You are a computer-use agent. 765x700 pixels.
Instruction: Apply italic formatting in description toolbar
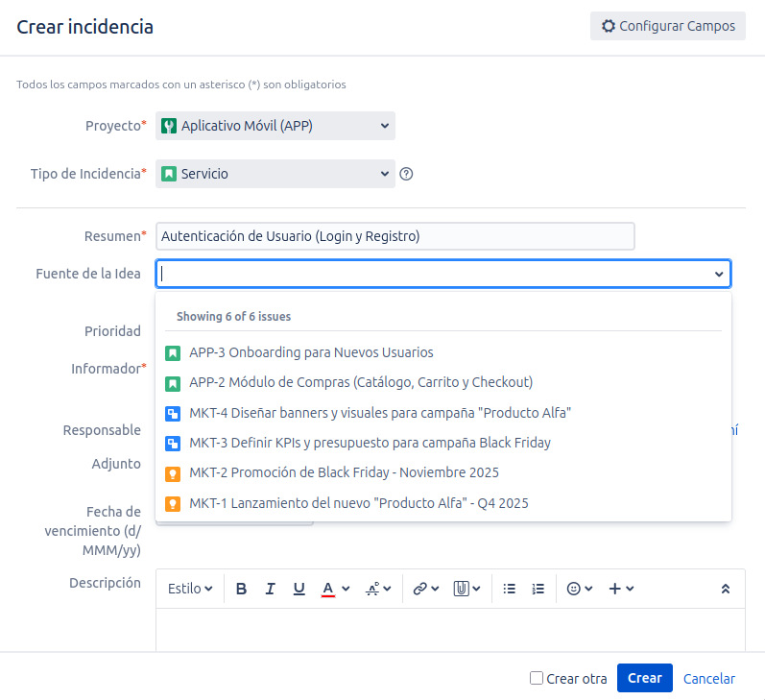[x=270, y=589]
